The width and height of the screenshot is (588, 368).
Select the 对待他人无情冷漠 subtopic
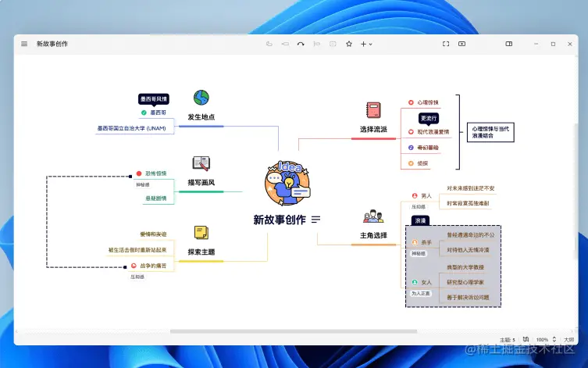tap(468, 250)
